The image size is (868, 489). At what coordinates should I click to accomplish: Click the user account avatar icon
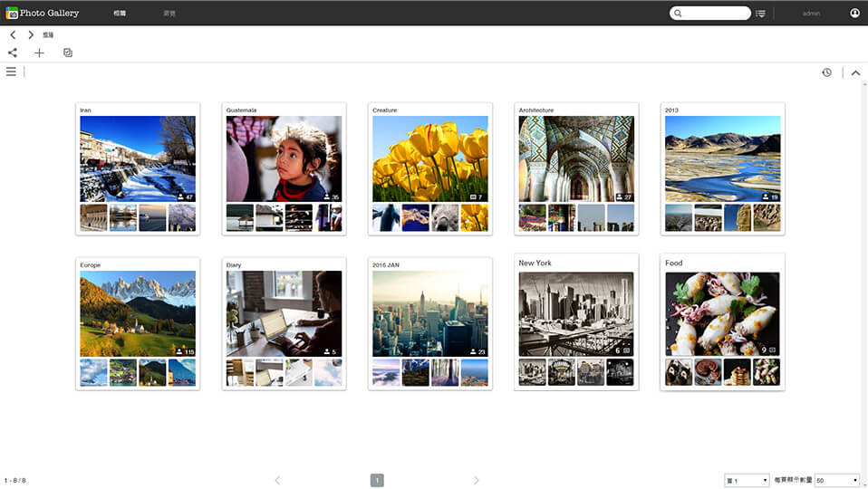(854, 13)
